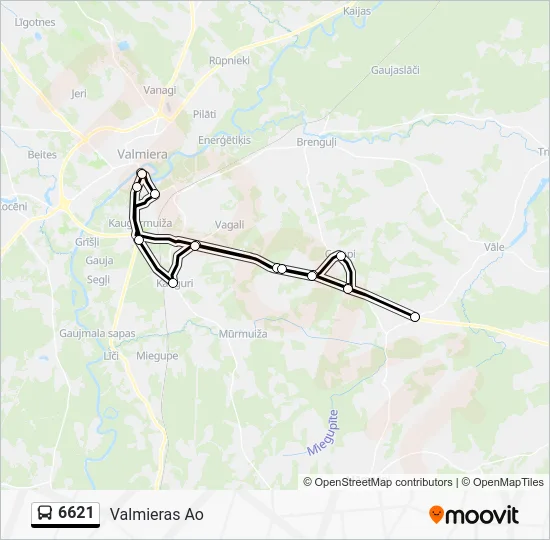The image size is (550, 540).
Task: Select the southernmost stop marker on Cempi loop
Action: click(x=348, y=289)
